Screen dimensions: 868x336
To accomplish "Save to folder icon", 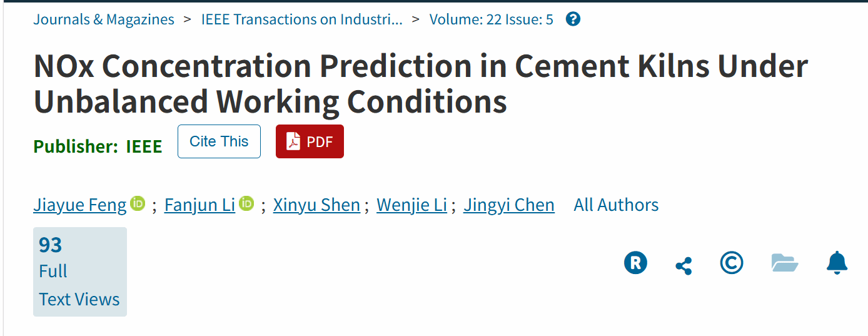I will (785, 263).
